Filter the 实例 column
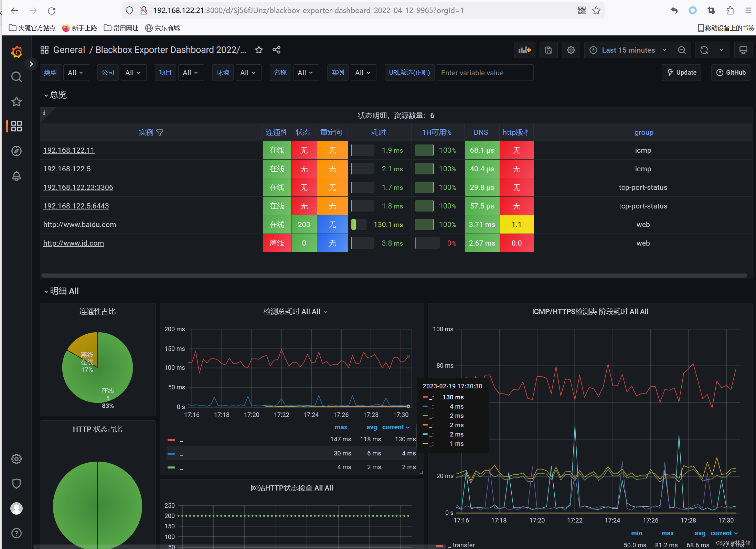756x549 pixels. click(x=160, y=133)
